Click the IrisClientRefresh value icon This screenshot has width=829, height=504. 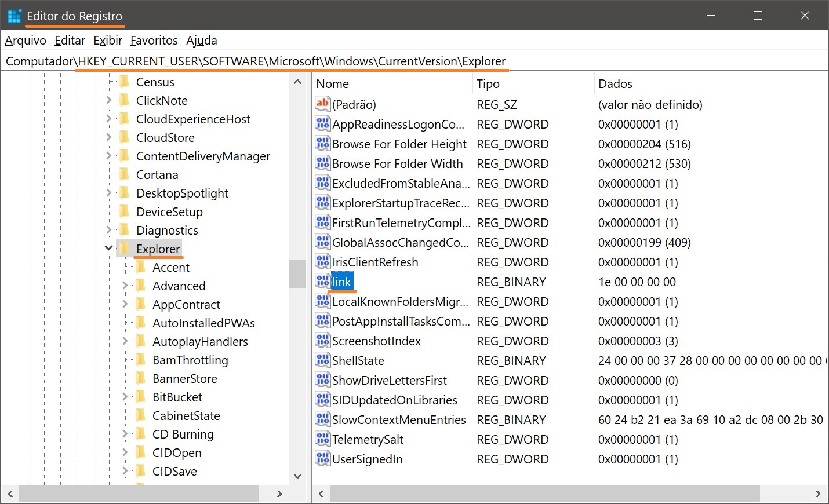(x=322, y=261)
